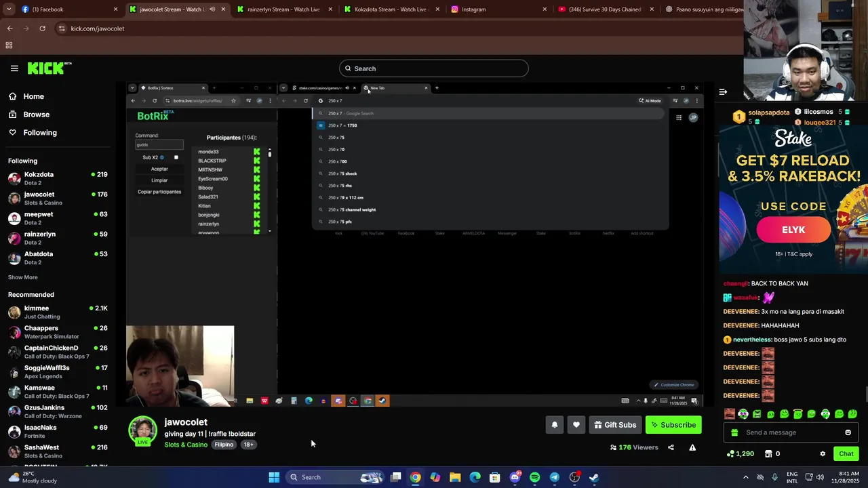Screen dimensions: 868x488
Task: Open IsaacNaks recommended channel
Action: 58,431
